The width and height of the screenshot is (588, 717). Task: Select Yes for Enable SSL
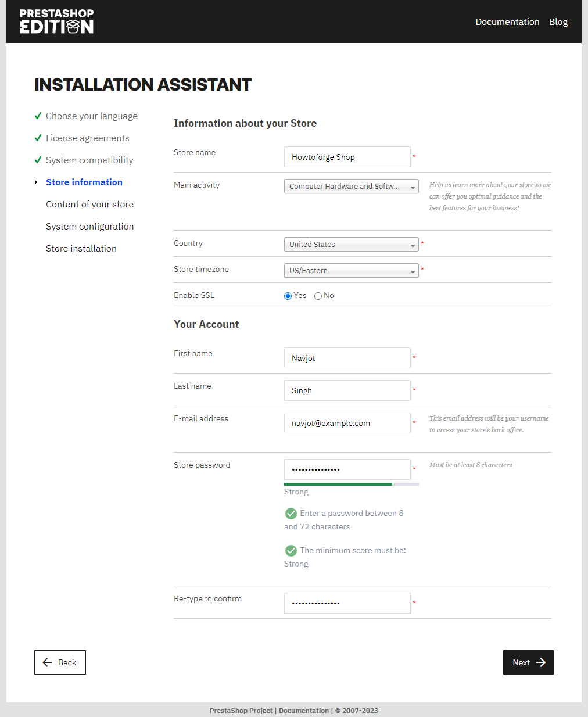(x=288, y=296)
